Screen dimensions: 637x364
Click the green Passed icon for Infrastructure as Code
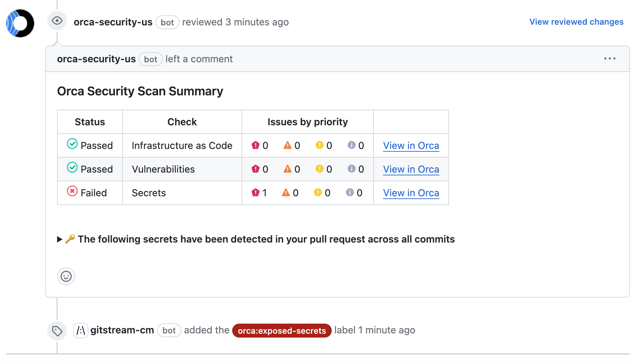(x=72, y=144)
